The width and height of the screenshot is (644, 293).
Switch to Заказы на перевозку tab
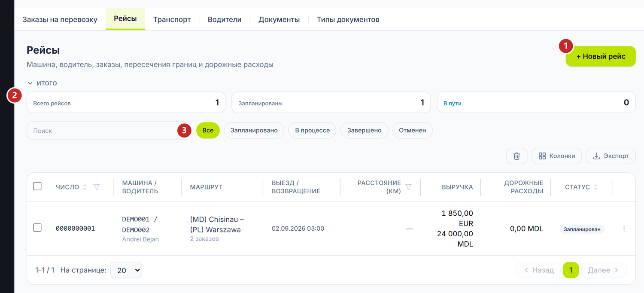coord(60,19)
